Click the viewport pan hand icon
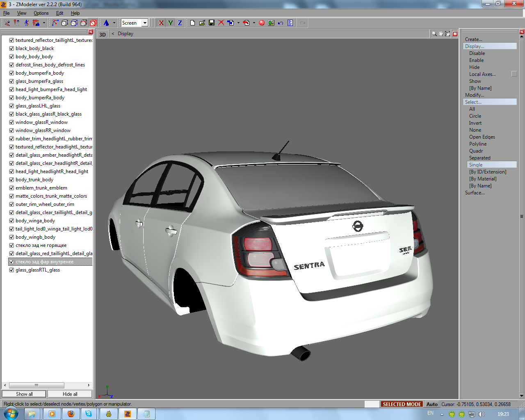Screen dimensions: 525x420 [441, 34]
